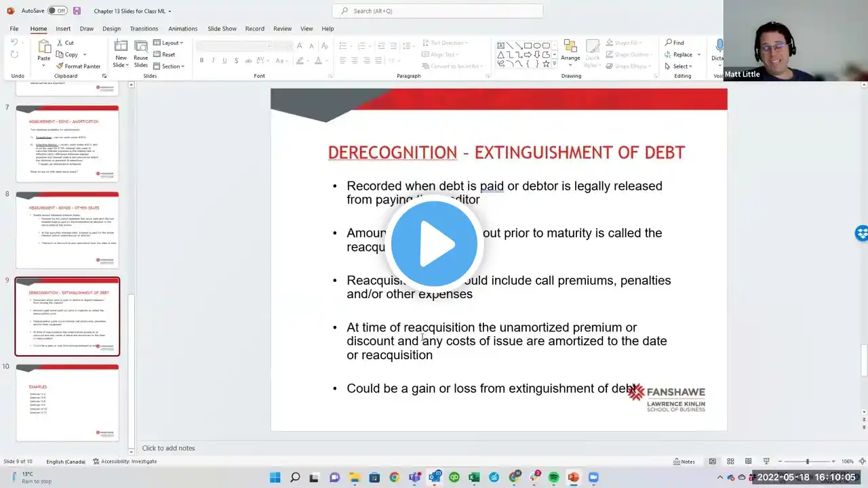This screenshot has height=488, width=868.
Task: Click the Undo arrow icon
Action: (x=14, y=43)
